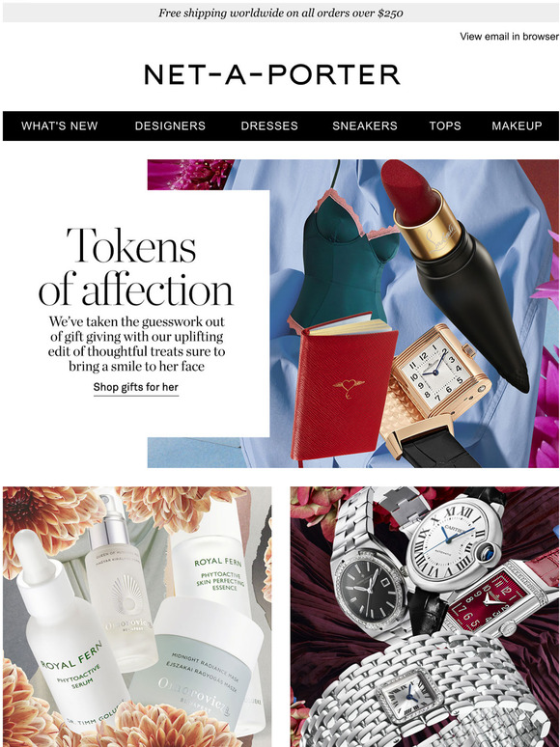Open the TOPS category

pyautogui.click(x=445, y=125)
